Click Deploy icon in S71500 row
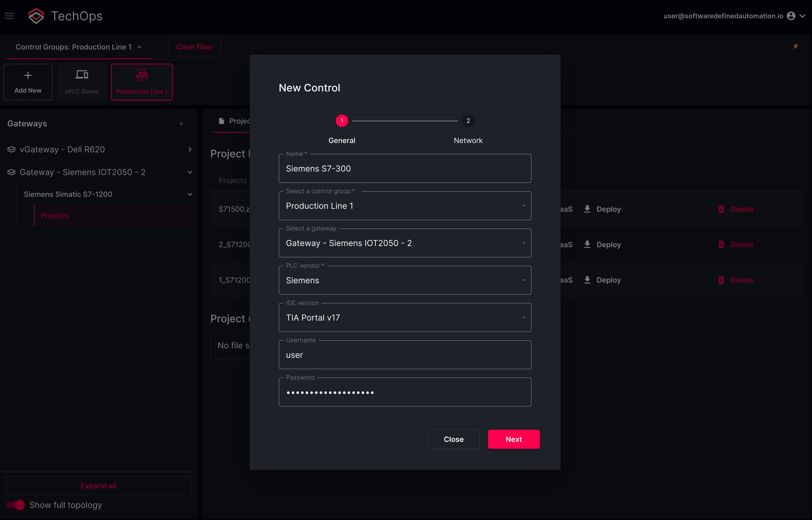This screenshot has height=520, width=812. pyautogui.click(x=587, y=209)
